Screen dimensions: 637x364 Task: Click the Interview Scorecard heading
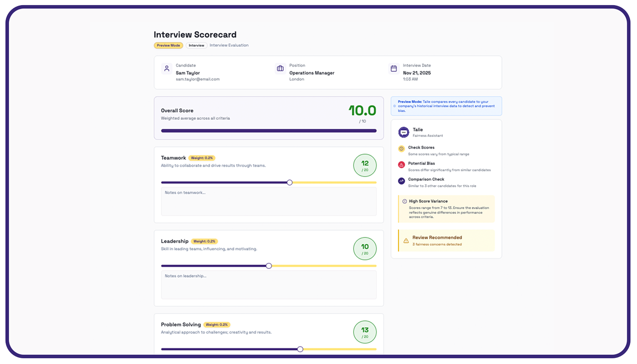[x=195, y=35]
